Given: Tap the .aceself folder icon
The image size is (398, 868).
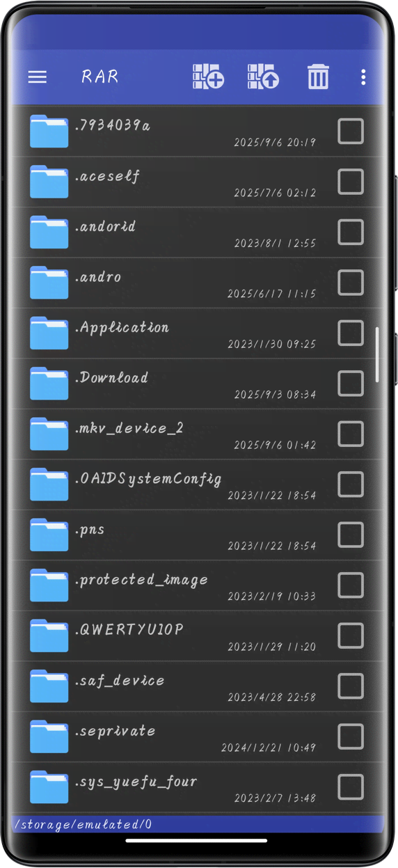Looking at the screenshot, I should pos(49,182).
